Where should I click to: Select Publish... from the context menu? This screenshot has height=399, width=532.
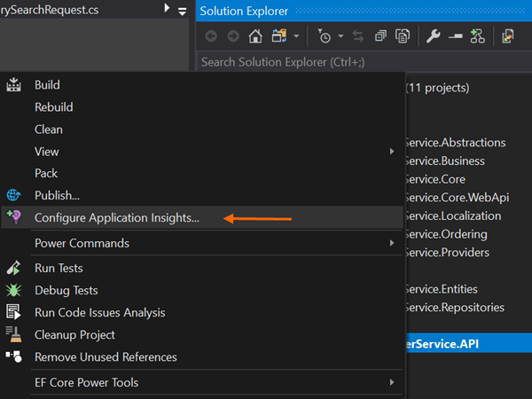57,195
